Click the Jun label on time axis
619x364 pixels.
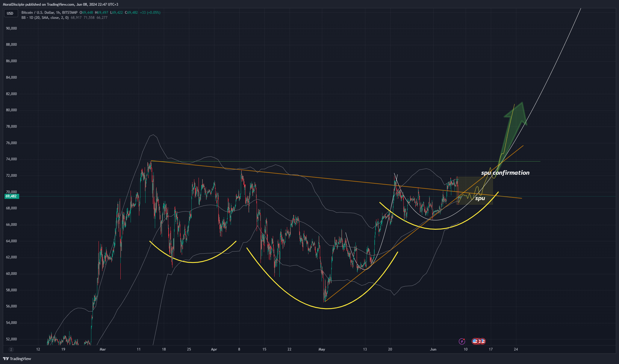(433, 349)
